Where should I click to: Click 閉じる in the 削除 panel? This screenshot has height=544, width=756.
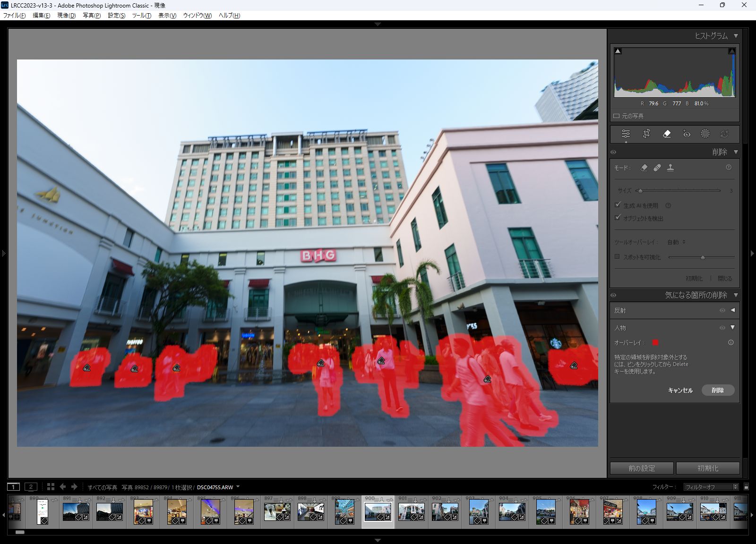click(x=725, y=279)
